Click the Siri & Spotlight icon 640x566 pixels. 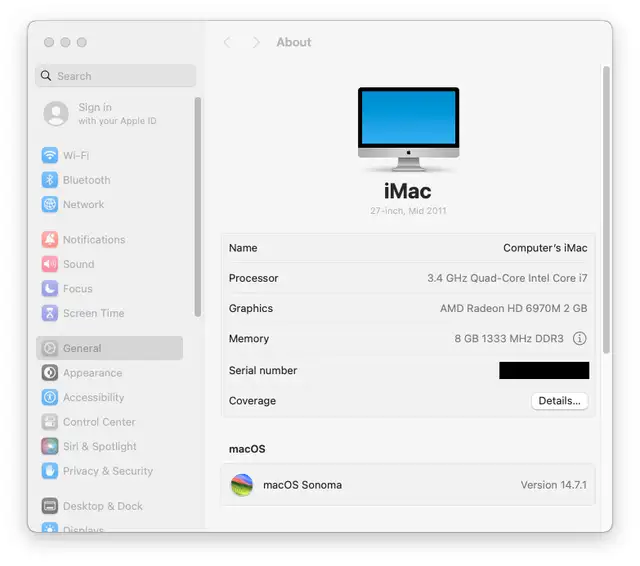(50, 446)
